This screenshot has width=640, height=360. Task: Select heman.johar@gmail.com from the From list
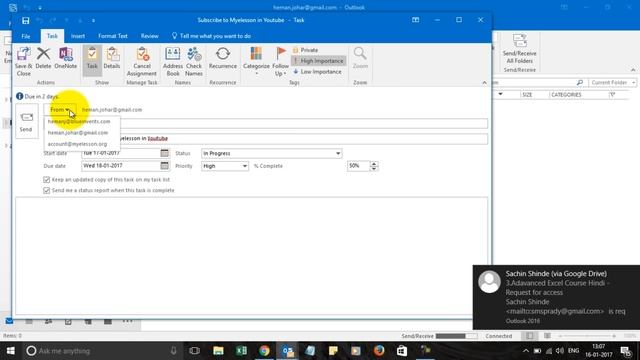click(x=78, y=133)
